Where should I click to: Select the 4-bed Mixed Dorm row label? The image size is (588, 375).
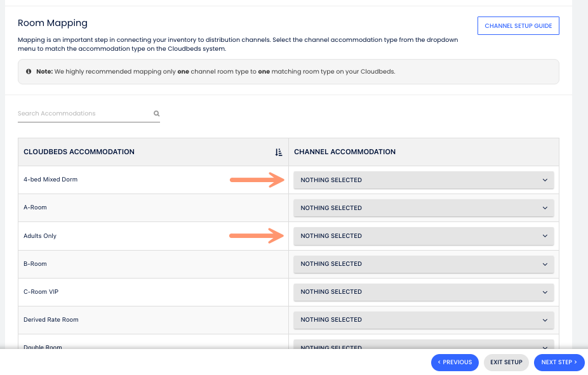click(50, 180)
